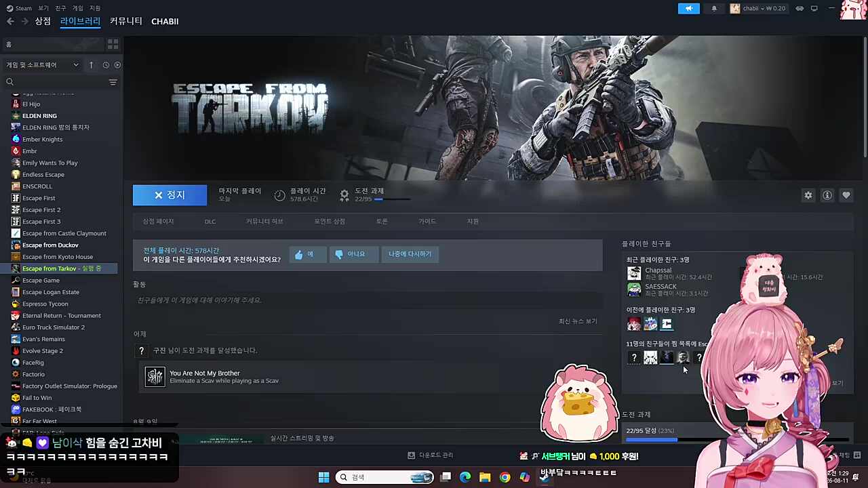The image size is (868, 488).
Task: Click the blue 정지 stop button
Action: click(170, 195)
